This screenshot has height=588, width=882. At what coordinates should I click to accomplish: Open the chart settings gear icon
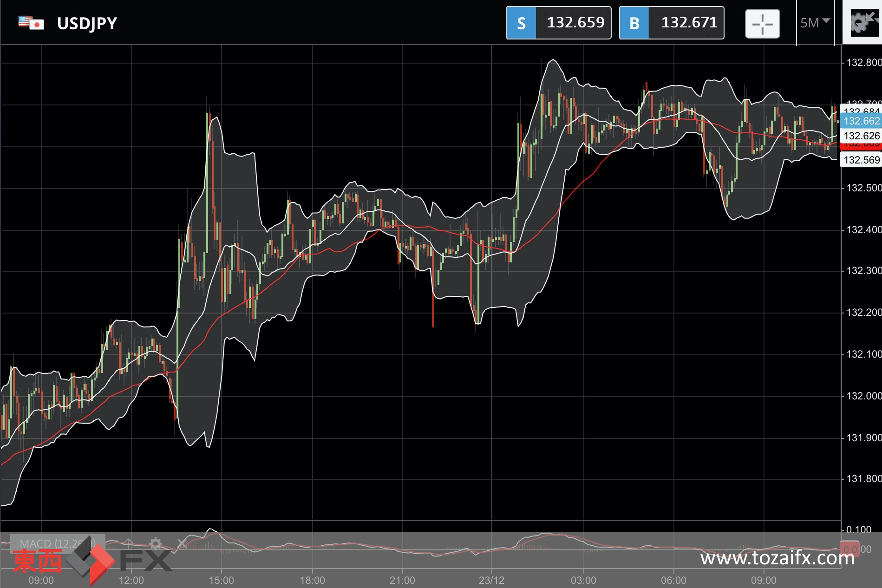862,22
